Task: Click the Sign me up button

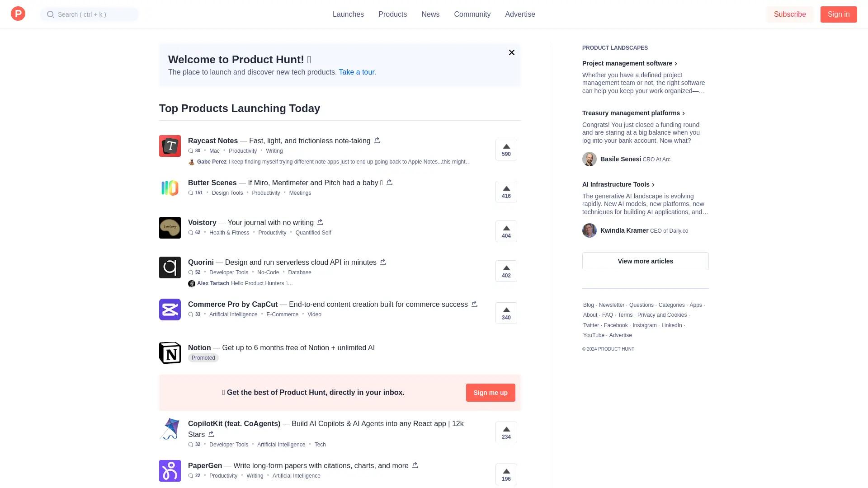Action: tap(490, 392)
